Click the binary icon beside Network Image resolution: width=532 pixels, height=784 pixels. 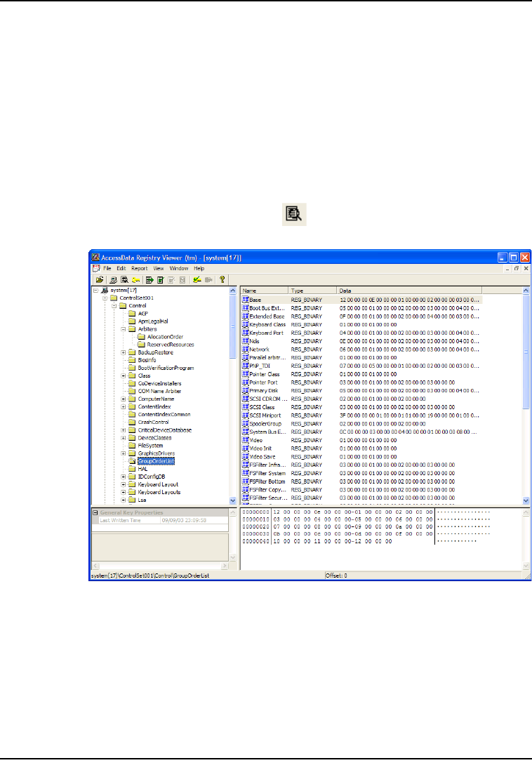click(x=245, y=349)
